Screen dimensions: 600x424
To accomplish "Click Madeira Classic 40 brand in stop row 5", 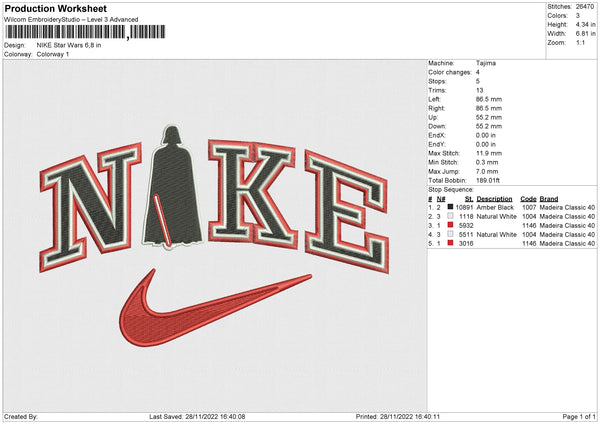I will [567, 243].
